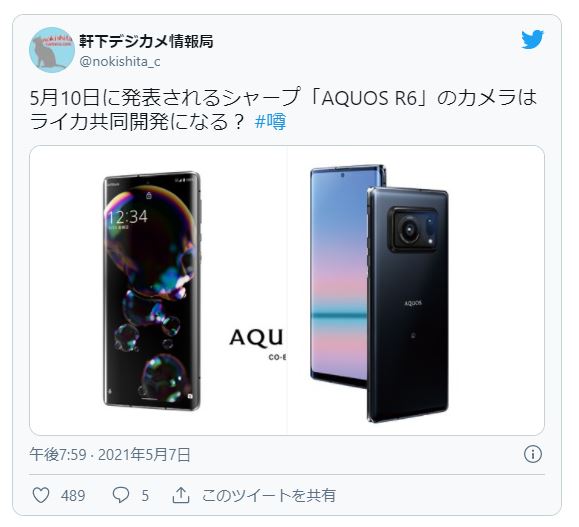This screenshot has height=527, width=579.
Task: Click the tweet text about AQUOS R6
Action: click(283, 110)
